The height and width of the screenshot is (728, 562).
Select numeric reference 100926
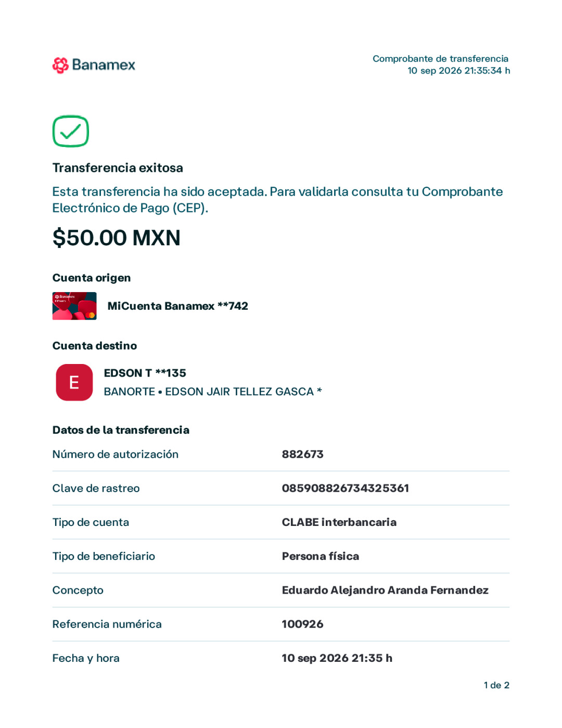pos(303,624)
